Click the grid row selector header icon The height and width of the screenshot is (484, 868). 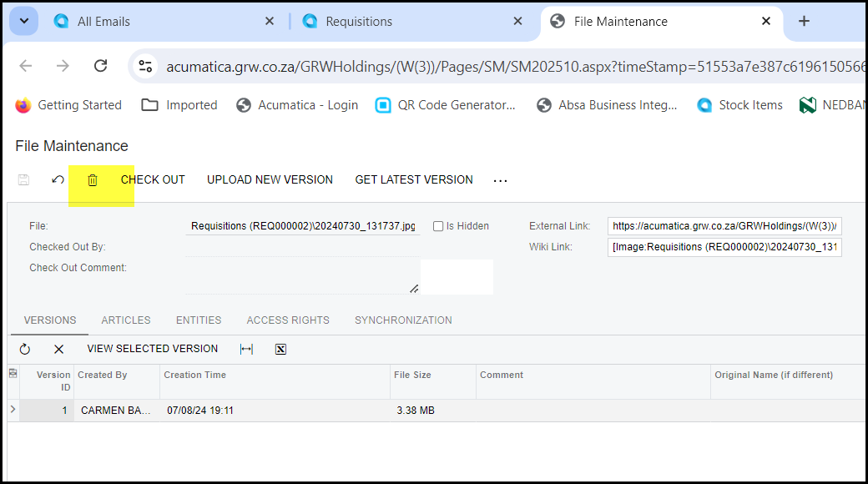point(13,374)
